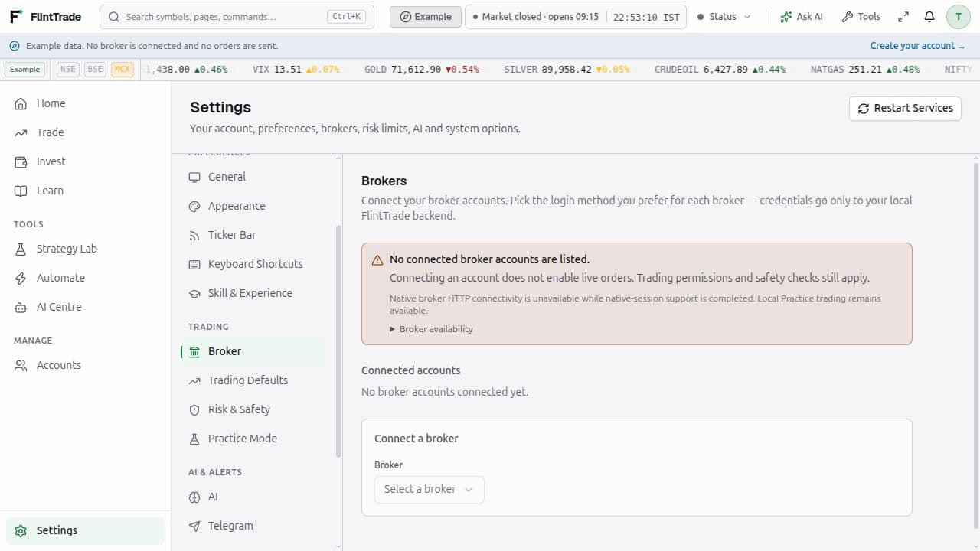
Task: Click the settings navigation scrollbar
Action: [338, 341]
